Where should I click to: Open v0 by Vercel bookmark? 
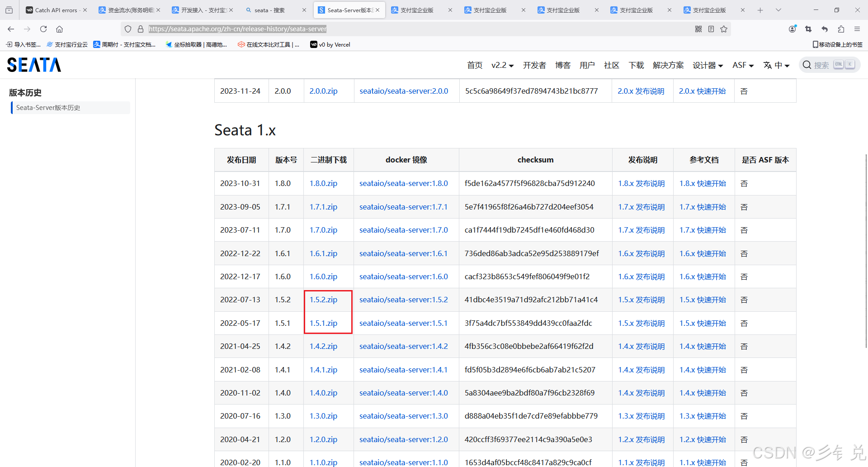[x=330, y=44]
